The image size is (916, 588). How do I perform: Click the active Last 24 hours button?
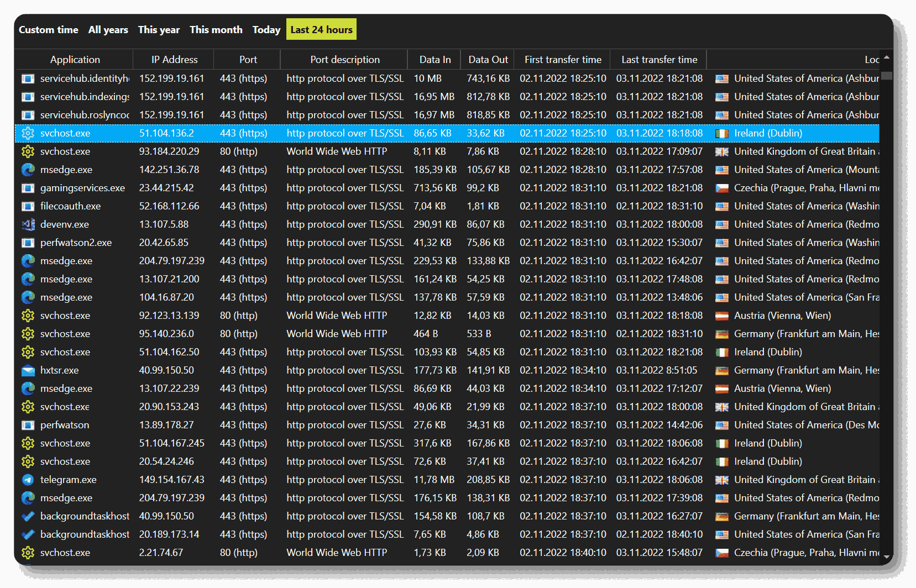coord(321,29)
